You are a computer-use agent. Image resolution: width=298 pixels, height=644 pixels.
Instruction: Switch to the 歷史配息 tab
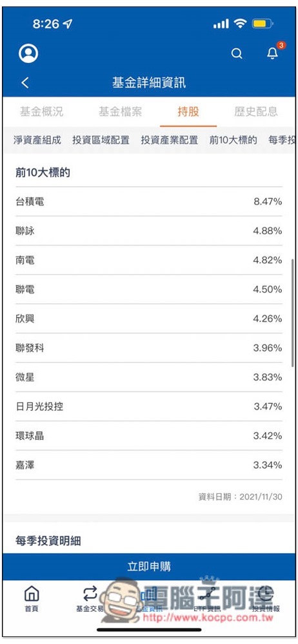(x=256, y=111)
